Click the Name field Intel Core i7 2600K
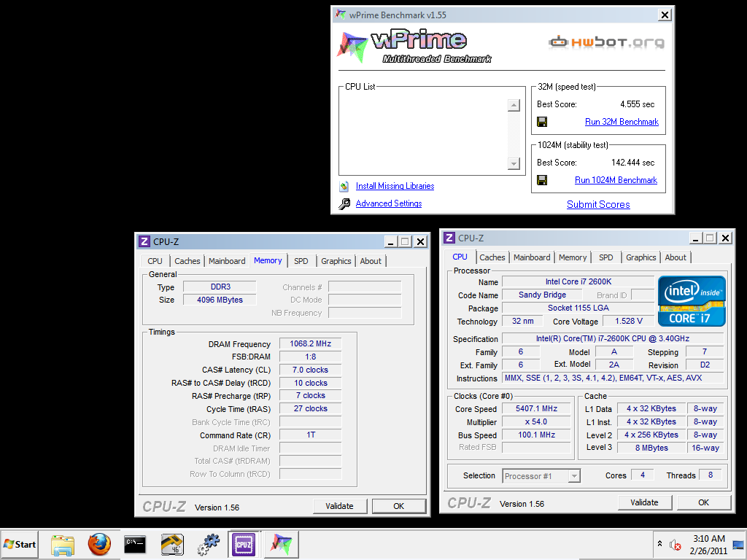747x560 pixels. [x=578, y=282]
